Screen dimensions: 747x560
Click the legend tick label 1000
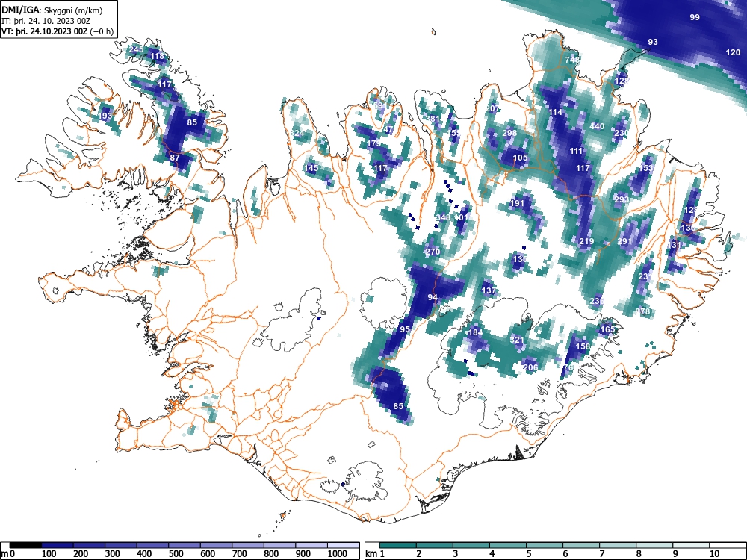[x=338, y=554]
